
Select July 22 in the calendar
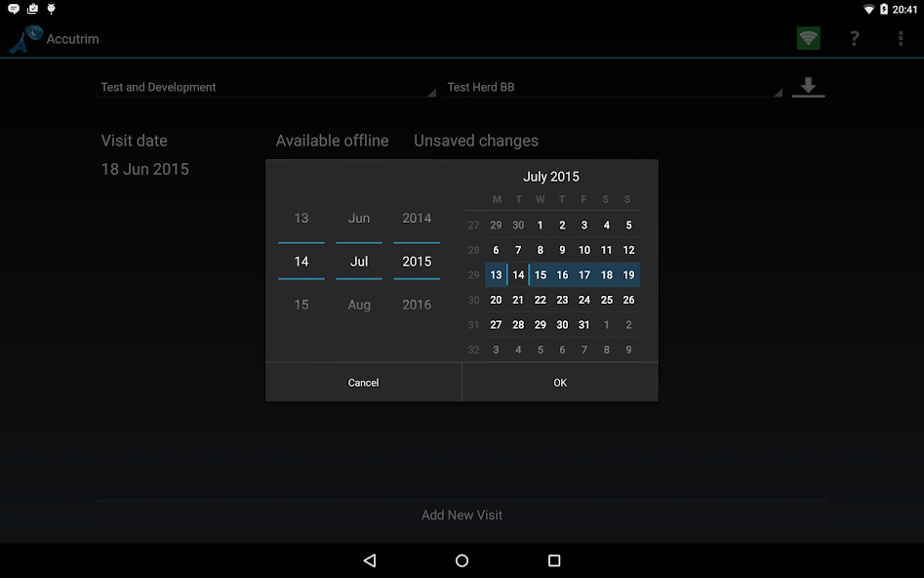[x=540, y=300]
